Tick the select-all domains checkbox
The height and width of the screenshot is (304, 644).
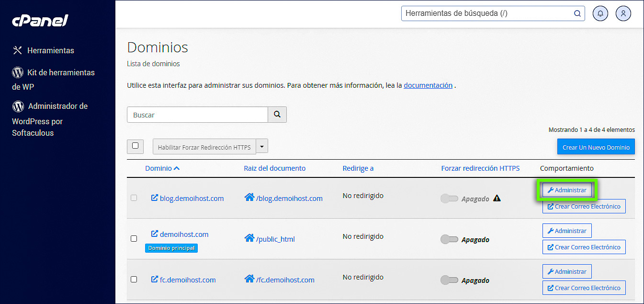tap(135, 146)
